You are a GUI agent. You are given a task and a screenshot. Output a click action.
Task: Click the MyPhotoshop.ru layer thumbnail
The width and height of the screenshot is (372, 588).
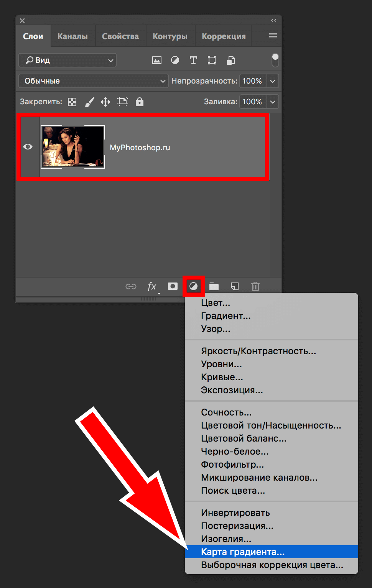[72, 147]
